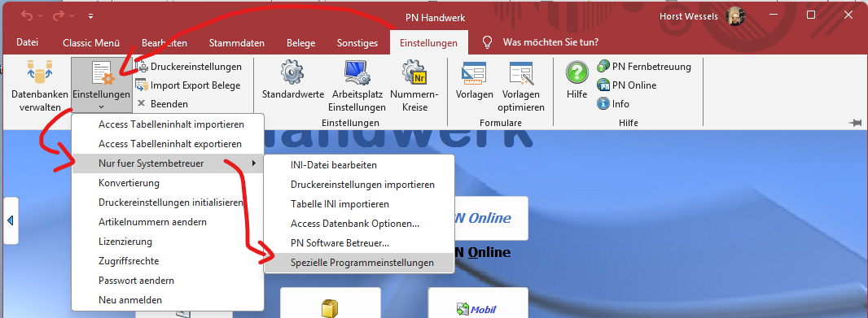This screenshot has width=868, height=318.
Task: Click the Was möchten Sie tun search field
Action: (550, 42)
